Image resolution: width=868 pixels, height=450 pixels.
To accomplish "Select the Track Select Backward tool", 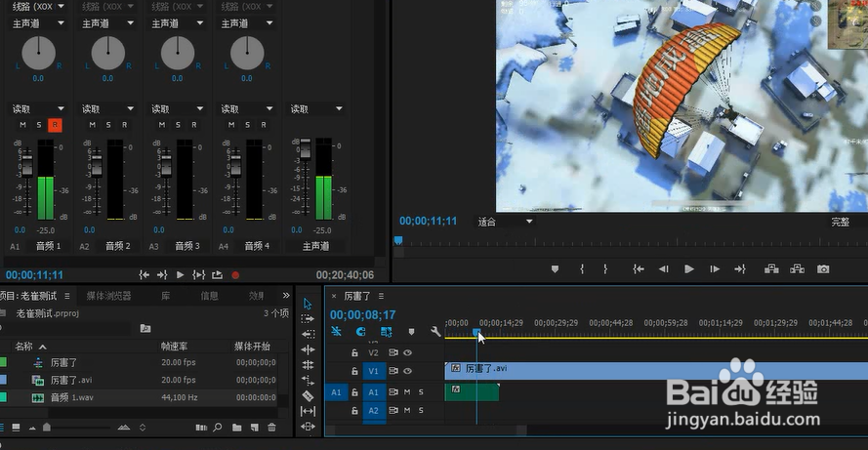I will click(308, 334).
